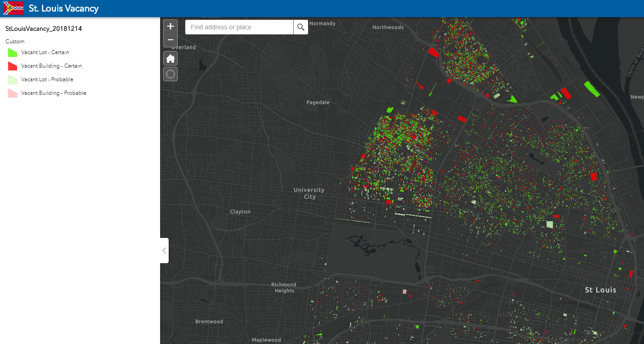The image size is (644, 344).
Task: Click the magnifier search button
Action: [301, 27]
